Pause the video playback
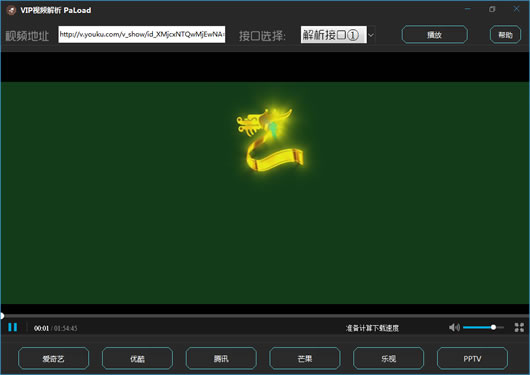The height and width of the screenshot is (375, 530). (x=13, y=327)
